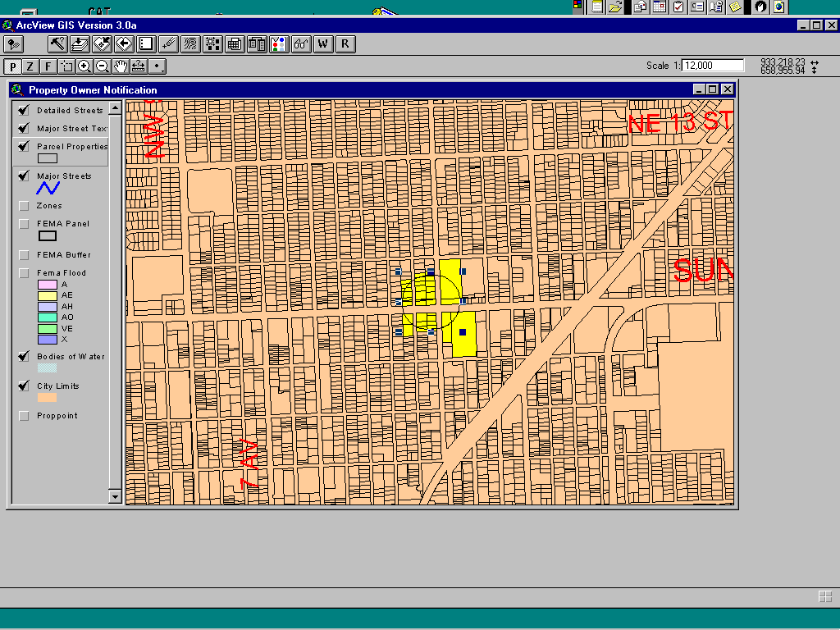Click the binoculars find icon
840x630 pixels.
pos(301,43)
